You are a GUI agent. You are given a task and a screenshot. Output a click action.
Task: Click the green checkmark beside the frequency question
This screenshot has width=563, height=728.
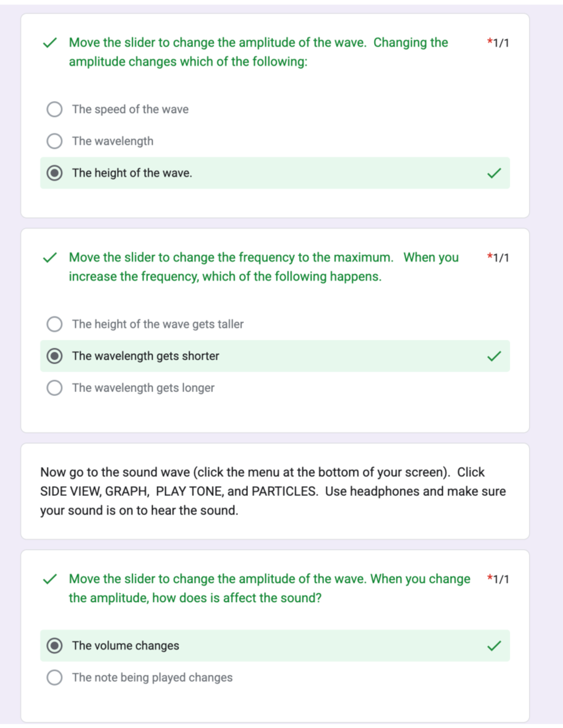click(x=50, y=257)
